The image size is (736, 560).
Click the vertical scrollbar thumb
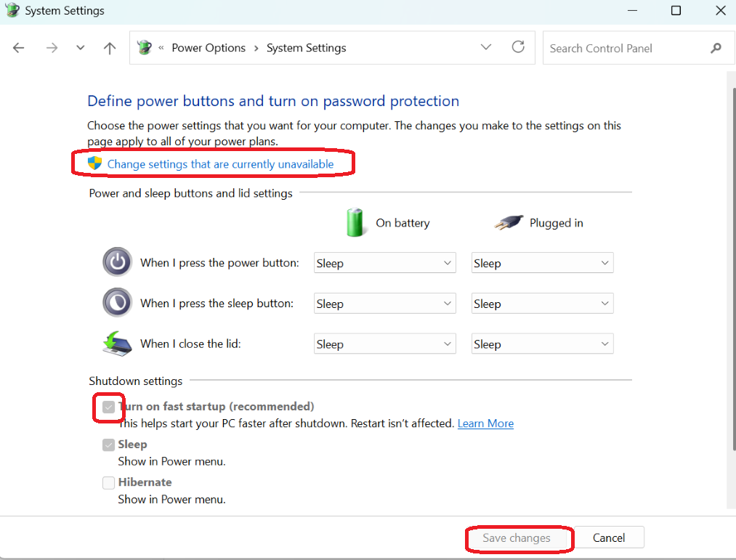[734, 269]
